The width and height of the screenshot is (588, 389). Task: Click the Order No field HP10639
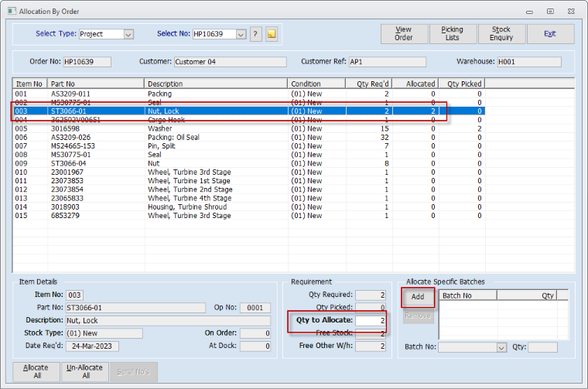tap(87, 62)
